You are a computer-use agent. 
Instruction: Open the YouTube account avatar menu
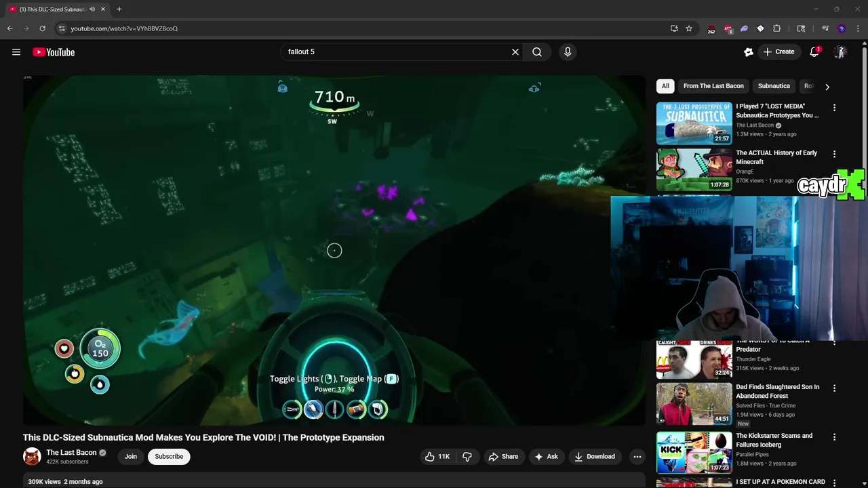[x=840, y=52]
